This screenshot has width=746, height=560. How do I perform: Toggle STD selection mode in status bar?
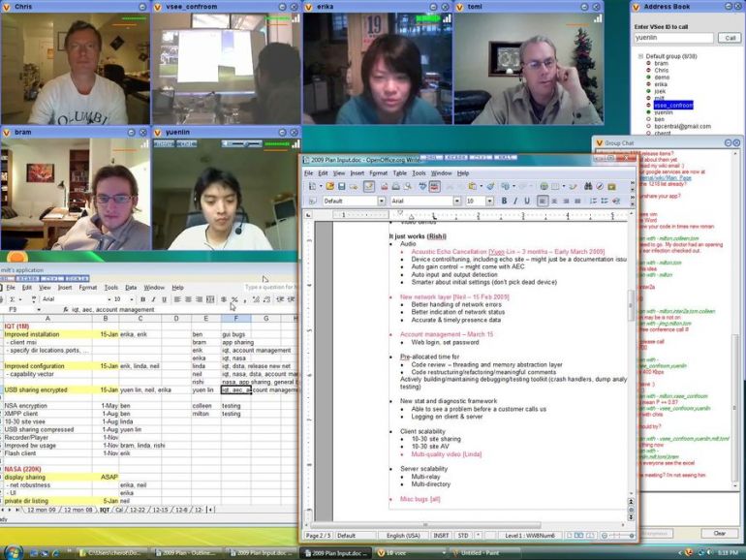click(463, 536)
